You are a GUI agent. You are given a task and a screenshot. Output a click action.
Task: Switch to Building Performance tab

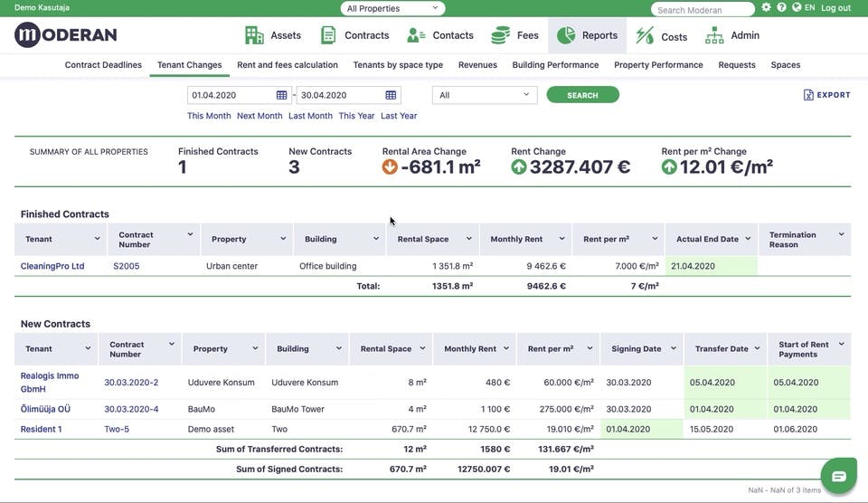coord(555,65)
